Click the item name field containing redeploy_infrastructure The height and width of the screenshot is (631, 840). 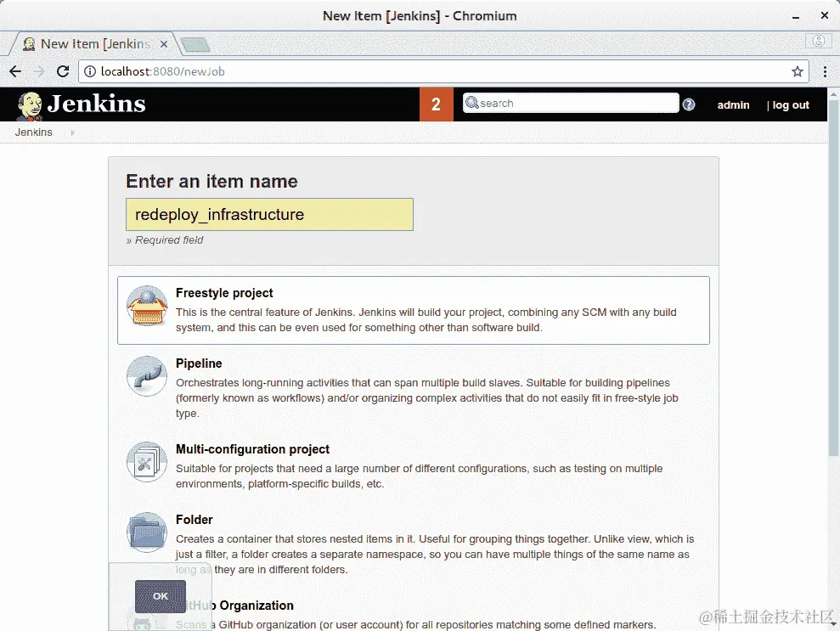(x=269, y=214)
